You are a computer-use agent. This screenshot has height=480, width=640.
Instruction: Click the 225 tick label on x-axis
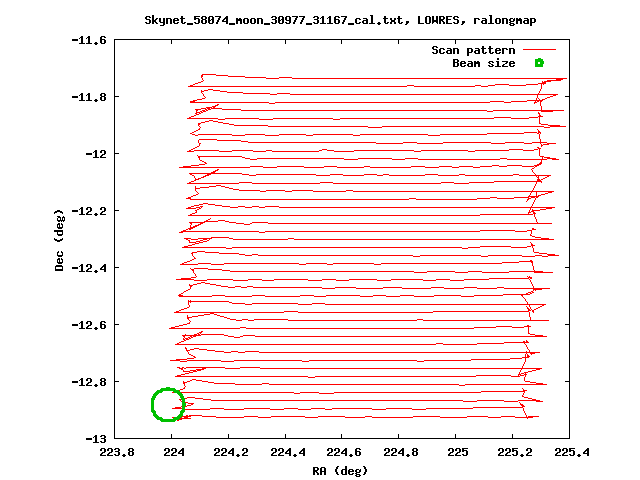click(459, 452)
